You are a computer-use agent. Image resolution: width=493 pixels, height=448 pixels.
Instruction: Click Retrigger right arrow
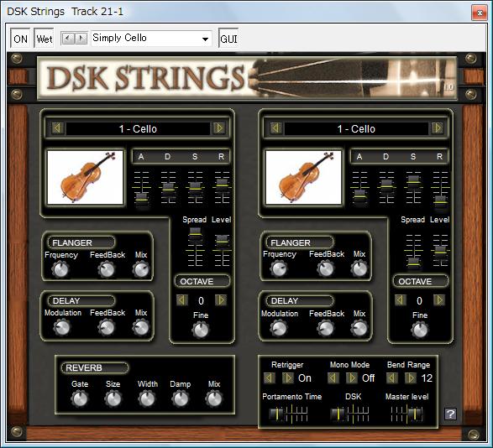(x=288, y=378)
